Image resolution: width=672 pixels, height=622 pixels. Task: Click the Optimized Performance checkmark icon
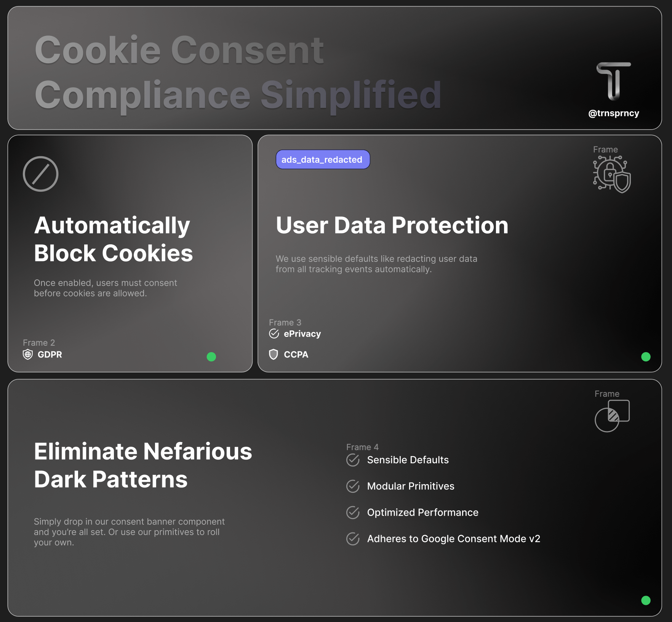[353, 513]
